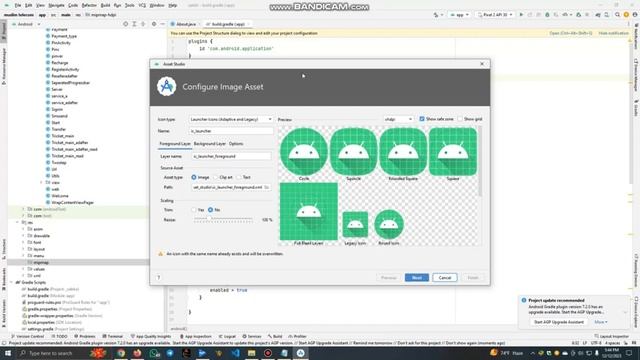Expand the layout folder

point(23,249)
